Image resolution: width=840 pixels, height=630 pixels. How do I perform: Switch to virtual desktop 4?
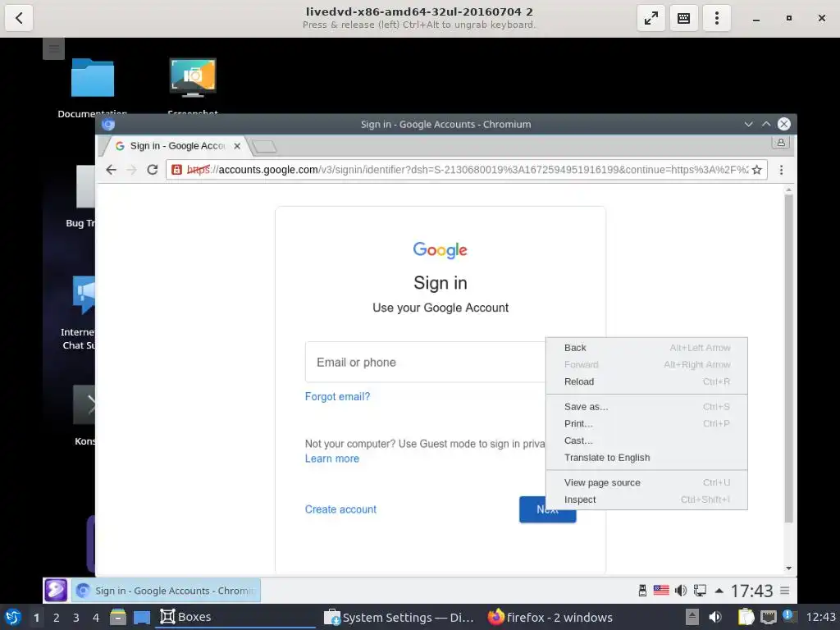tap(96, 618)
